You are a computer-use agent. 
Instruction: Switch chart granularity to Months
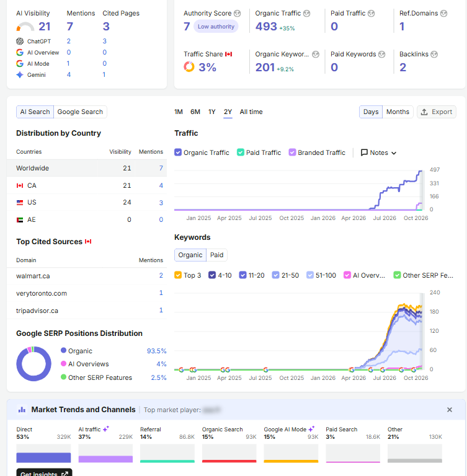point(398,112)
